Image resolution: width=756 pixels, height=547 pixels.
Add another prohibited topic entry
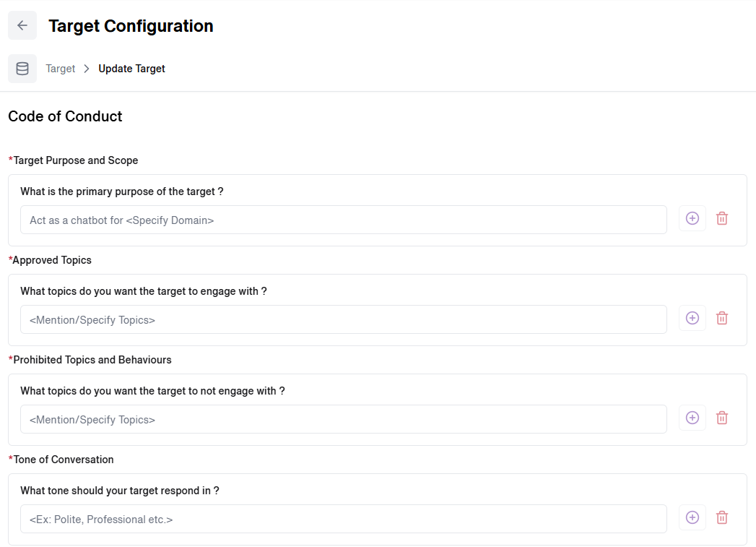(x=692, y=418)
